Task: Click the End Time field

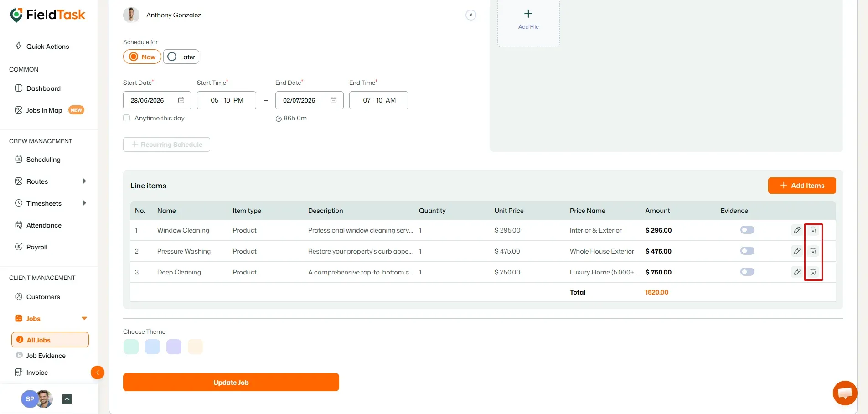Action: [x=379, y=100]
